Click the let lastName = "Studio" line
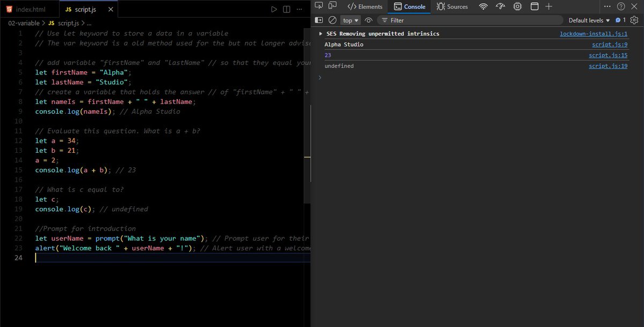The width and height of the screenshot is (644, 327). [83, 82]
